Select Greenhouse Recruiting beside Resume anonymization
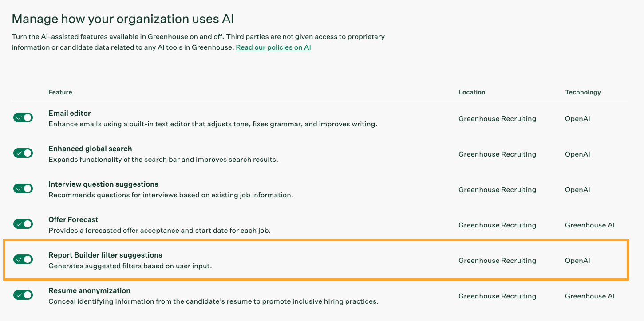 click(x=497, y=296)
